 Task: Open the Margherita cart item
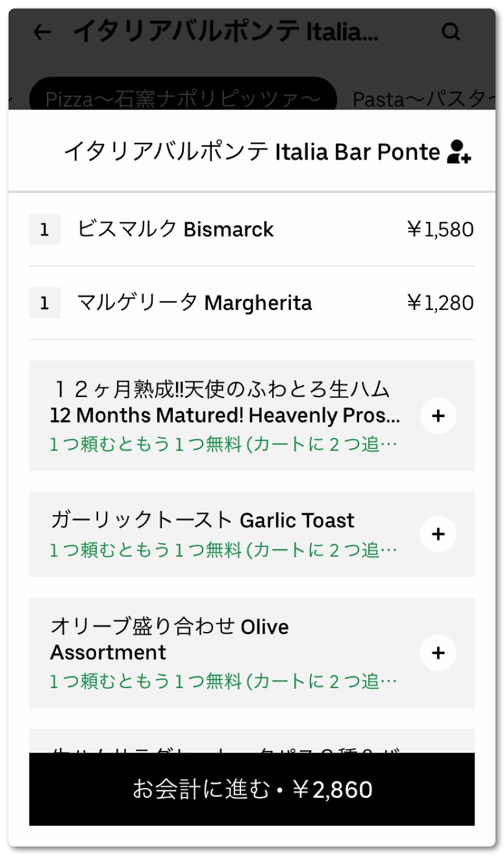pos(195,303)
